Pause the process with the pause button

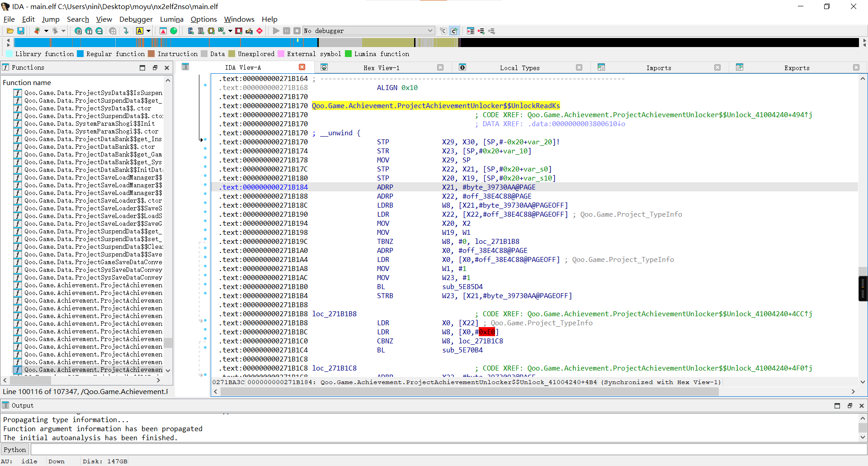[287, 31]
